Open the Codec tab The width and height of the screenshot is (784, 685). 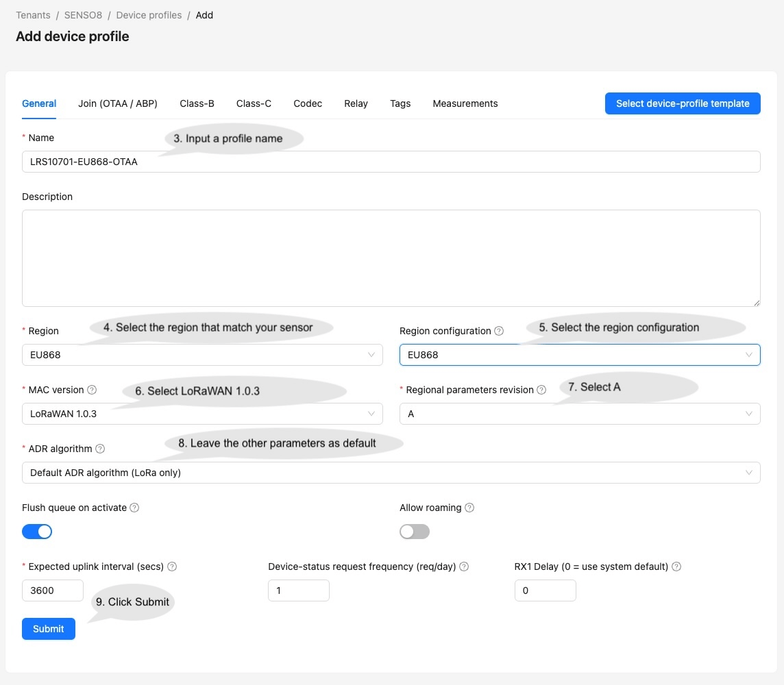(x=308, y=103)
